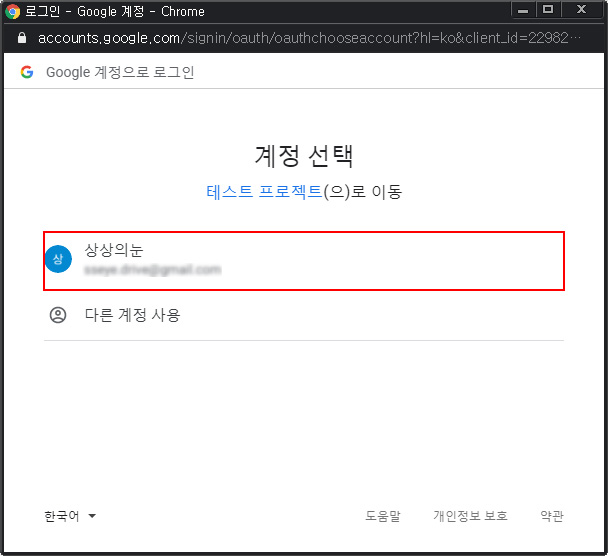Click the 계정 선택 heading
Screen dimensions: 608x556
(x=304, y=156)
